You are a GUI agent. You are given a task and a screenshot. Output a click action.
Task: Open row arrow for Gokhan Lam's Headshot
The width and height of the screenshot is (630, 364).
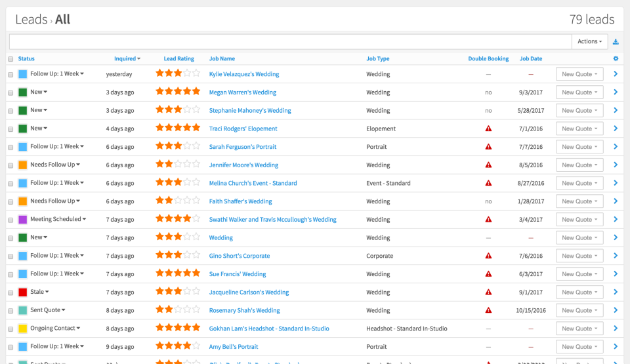(x=615, y=329)
